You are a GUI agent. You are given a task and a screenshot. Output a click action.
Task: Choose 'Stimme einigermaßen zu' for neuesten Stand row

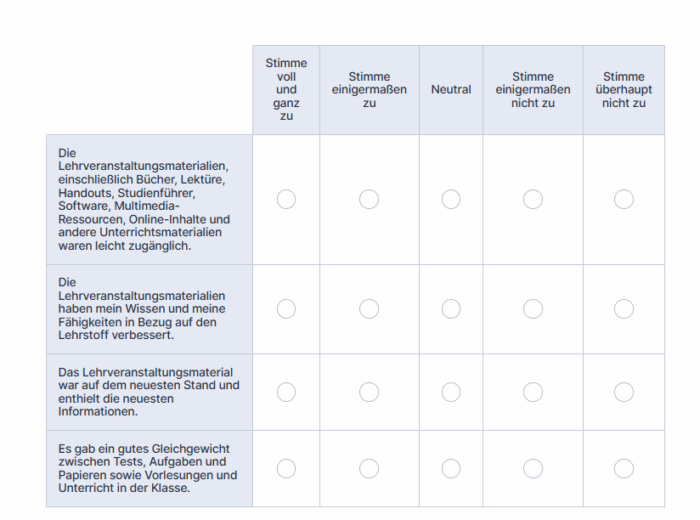pos(369,392)
